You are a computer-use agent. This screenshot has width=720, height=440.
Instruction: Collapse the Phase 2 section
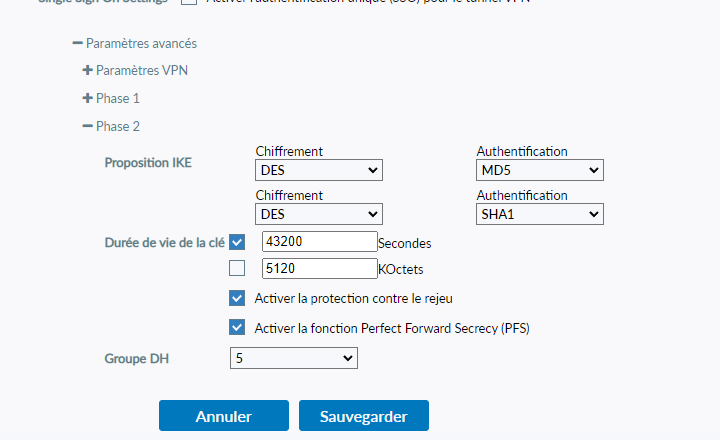tap(87, 126)
